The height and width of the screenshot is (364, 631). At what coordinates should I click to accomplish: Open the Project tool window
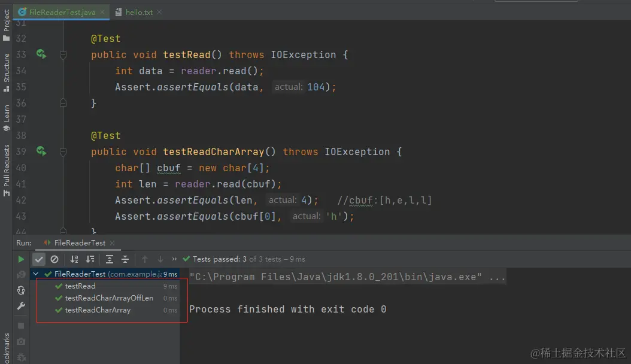click(x=6, y=25)
